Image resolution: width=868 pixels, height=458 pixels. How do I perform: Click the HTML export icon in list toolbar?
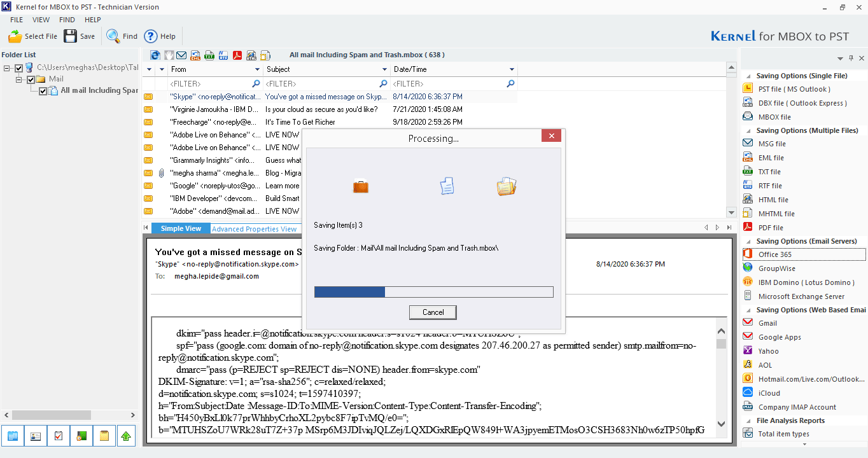251,55
